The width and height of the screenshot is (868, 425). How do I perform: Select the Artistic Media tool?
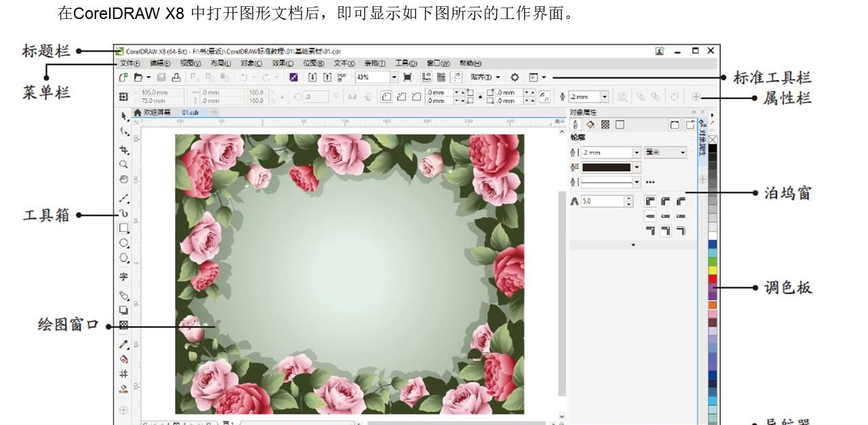[123, 213]
